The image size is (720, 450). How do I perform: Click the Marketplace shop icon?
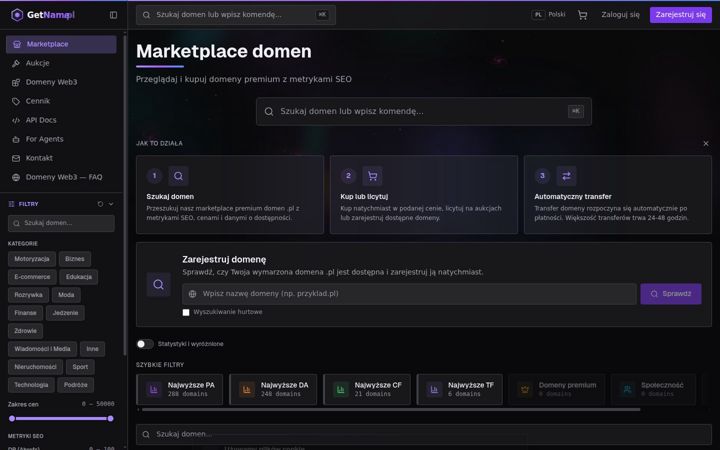click(17, 44)
